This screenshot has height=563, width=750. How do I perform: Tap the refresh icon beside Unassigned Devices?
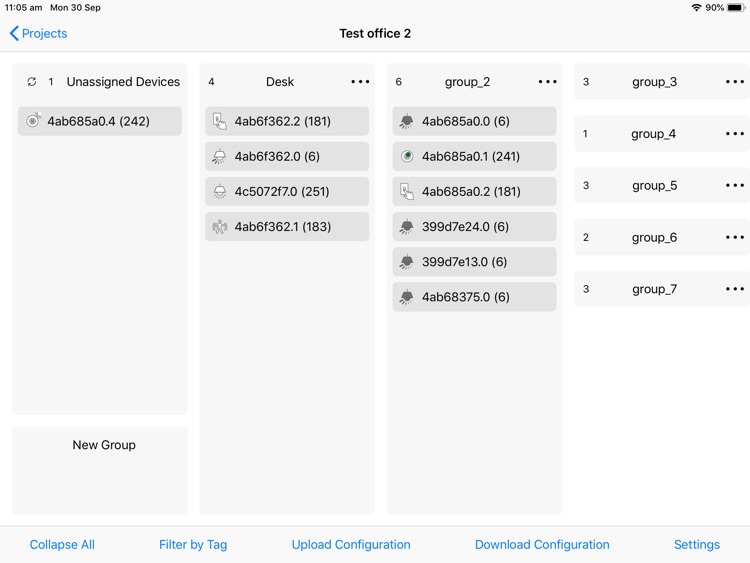tap(32, 82)
